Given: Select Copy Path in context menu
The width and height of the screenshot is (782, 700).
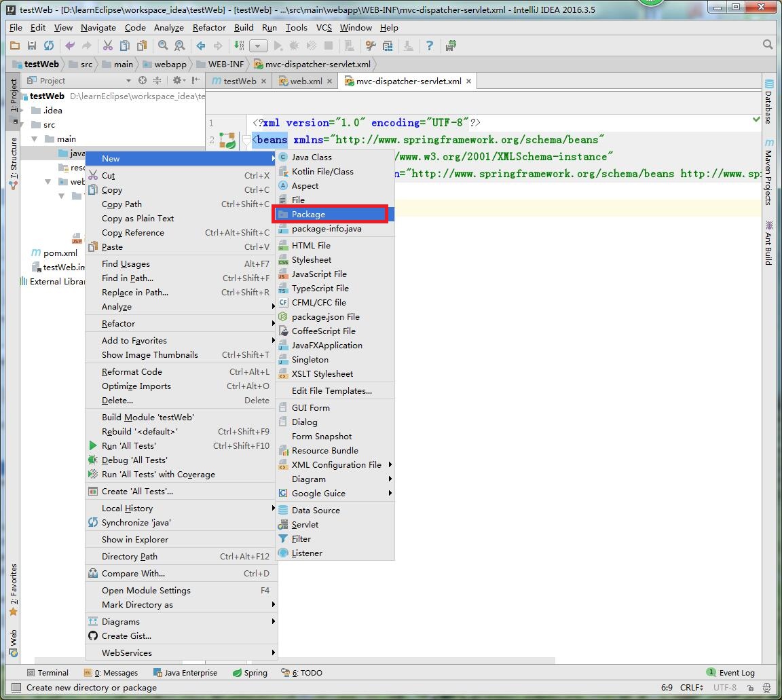Looking at the screenshot, I should 181,204.
